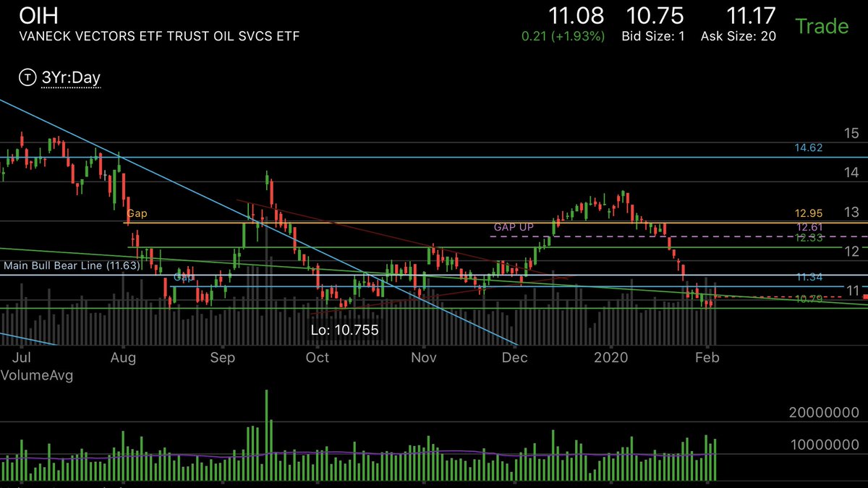Select the 12.33 green level label
The height and width of the screenshot is (488, 868).
(x=809, y=238)
